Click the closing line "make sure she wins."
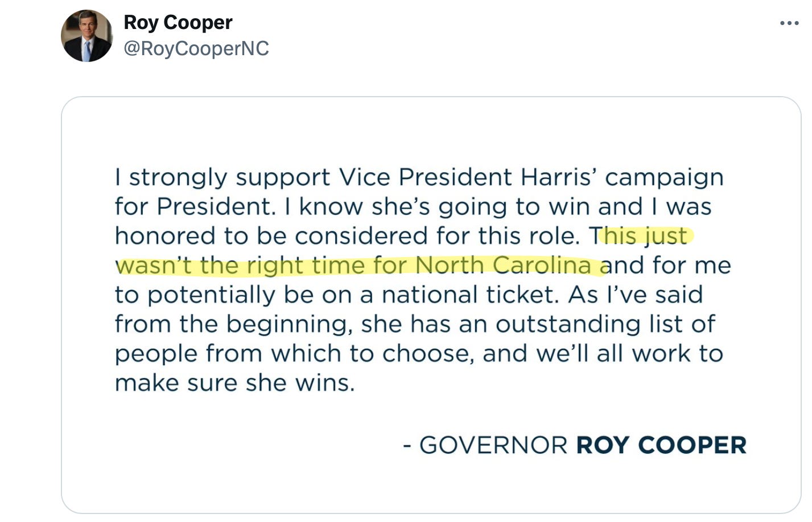This screenshot has width=812, height=522. 234,383
